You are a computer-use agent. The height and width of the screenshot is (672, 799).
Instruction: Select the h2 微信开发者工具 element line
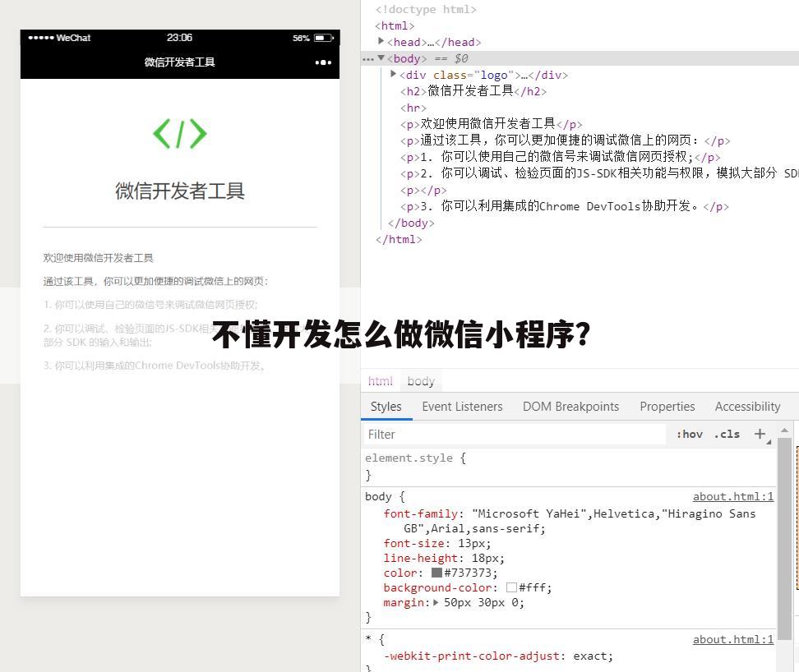pos(473,91)
